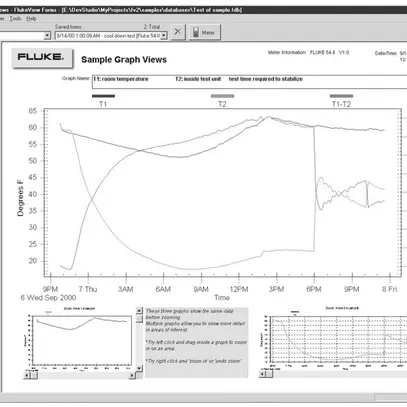Click the 6 Wed Sep 2000 date label
Image resolution: width=407 pixels, height=407 pixels.
48,297
